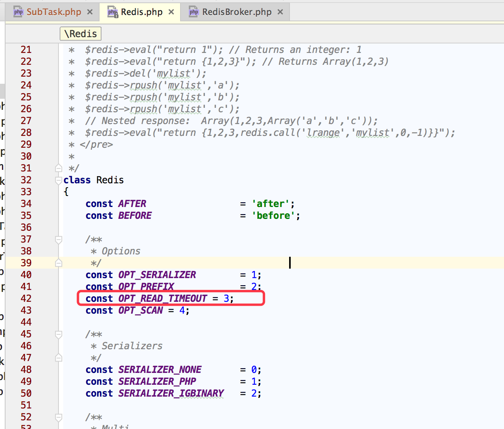Click the PHP file icon on SubTask.php tab

tap(18, 12)
